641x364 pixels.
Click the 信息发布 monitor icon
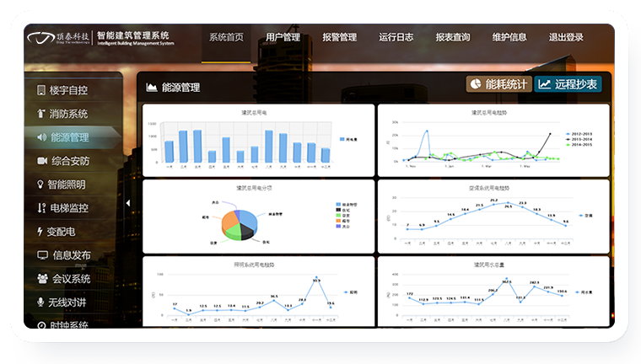40,255
